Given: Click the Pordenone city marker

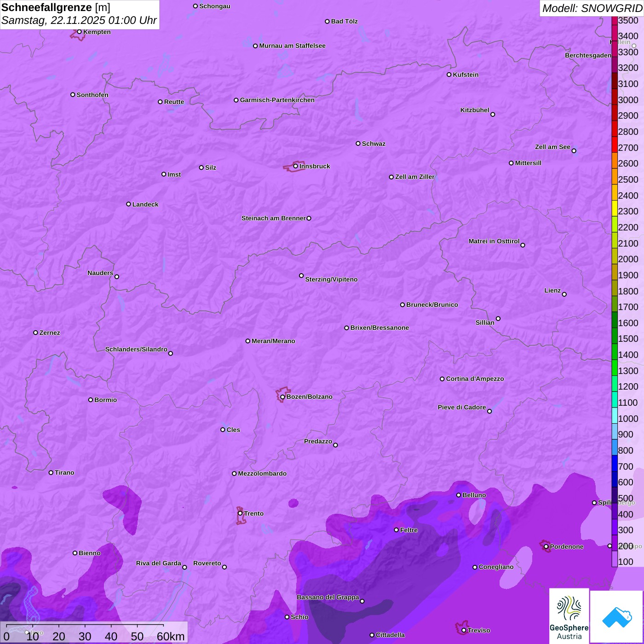Looking at the screenshot, I should tap(546, 546).
